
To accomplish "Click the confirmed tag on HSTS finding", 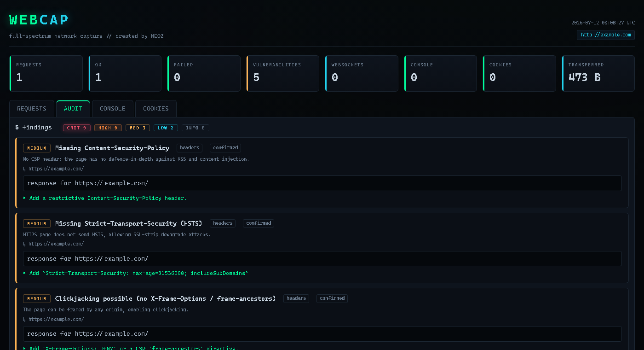I will tap(259, 223).
